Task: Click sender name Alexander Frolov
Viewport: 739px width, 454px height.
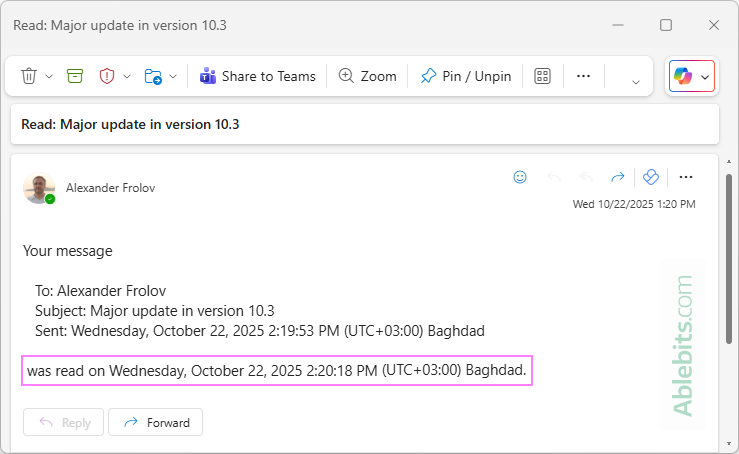Action: click(x=110, y=188)
